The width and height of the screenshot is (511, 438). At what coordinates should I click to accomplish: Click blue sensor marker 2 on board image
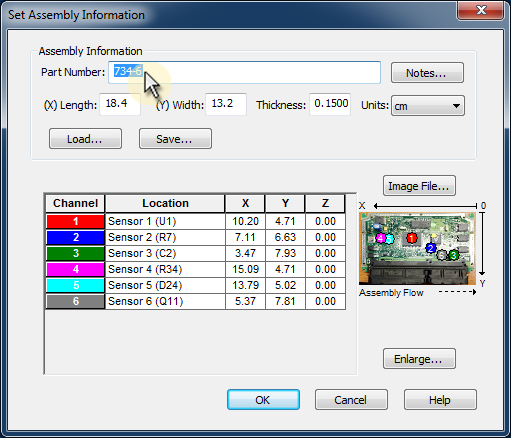pyautogui.click(x=431, y=248)
